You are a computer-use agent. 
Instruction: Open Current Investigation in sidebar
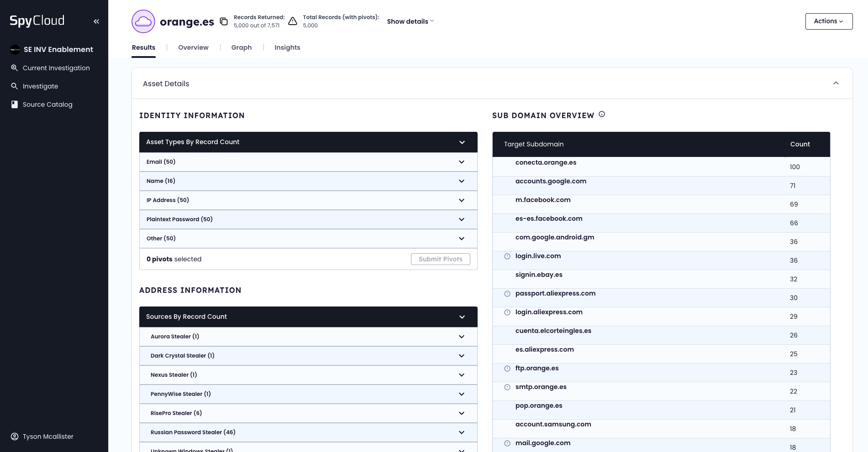(x=56, y=68)
